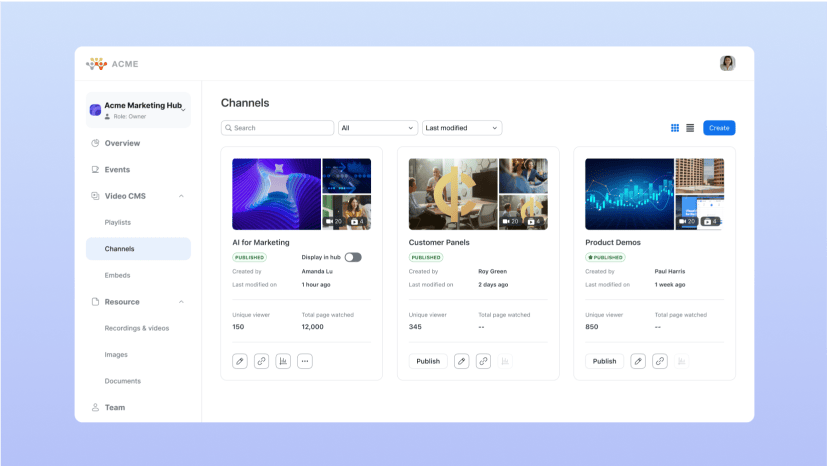Click link icon on Product Demos card
The height and width of the screenshot is (466, 827).
tap(660, 361)
